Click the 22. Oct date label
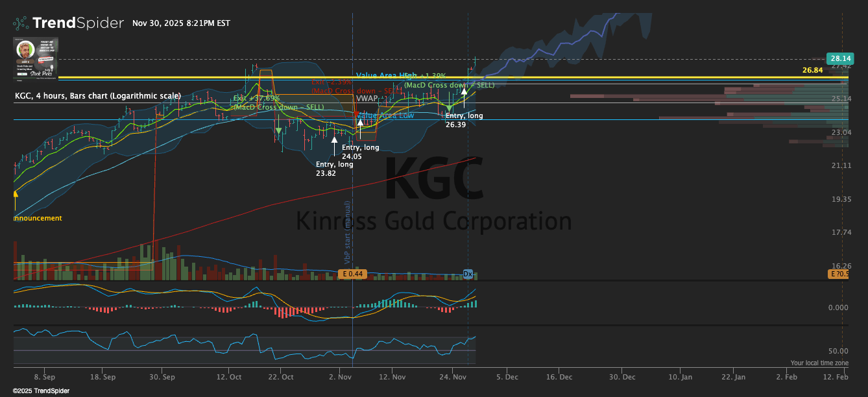This screenshot has width=868, height=397. (282, 377)
